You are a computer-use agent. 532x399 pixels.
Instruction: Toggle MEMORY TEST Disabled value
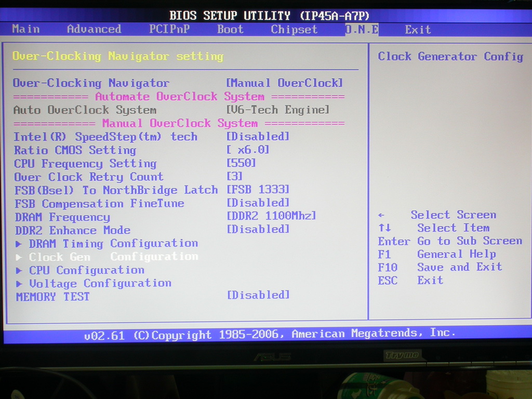[x=258, y=295]
